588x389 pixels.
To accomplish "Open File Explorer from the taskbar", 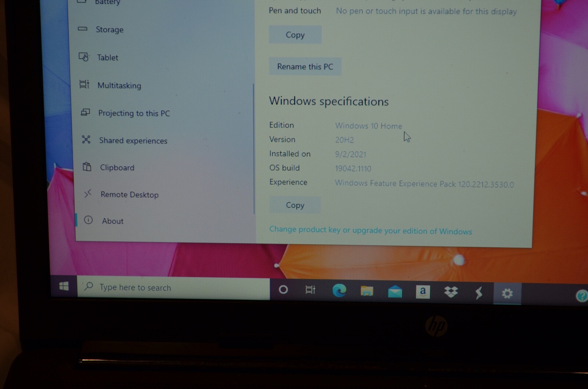I will pos(367,291).
